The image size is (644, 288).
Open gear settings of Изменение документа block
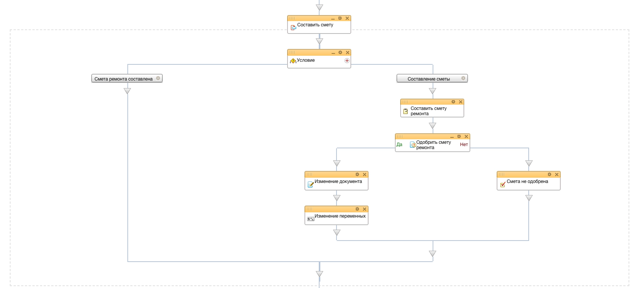(357, 175)
